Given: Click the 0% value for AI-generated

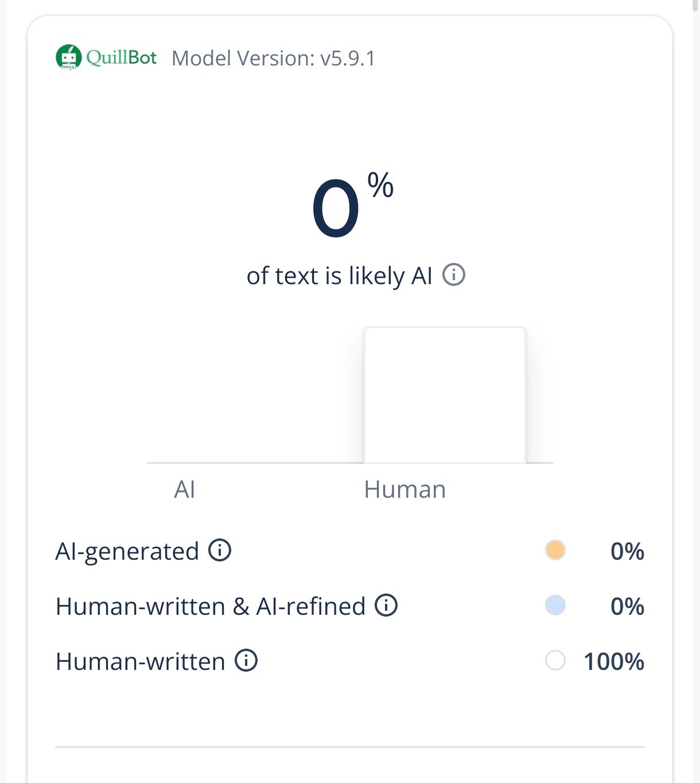Looking at the screenshot, I should pos(627,551).
